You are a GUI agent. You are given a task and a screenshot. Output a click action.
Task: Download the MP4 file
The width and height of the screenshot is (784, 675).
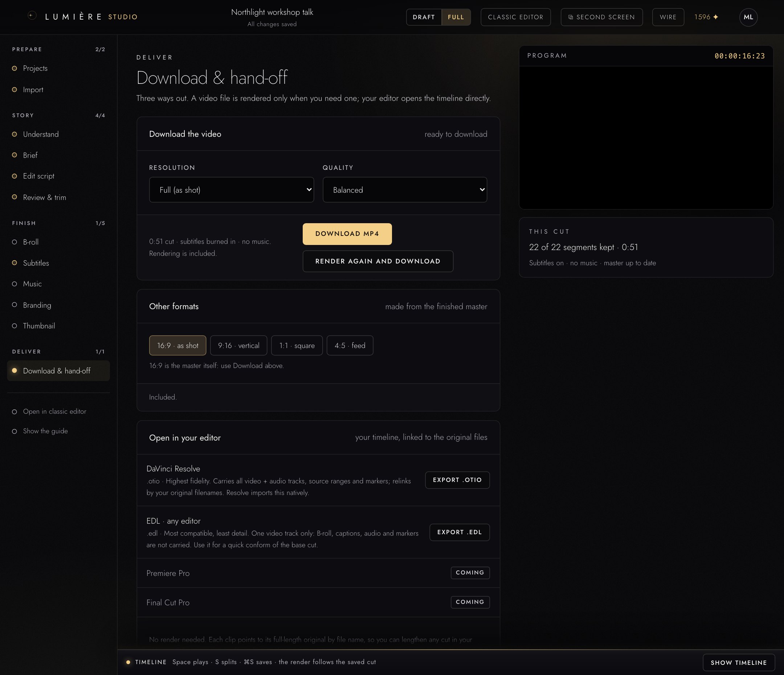347,234
